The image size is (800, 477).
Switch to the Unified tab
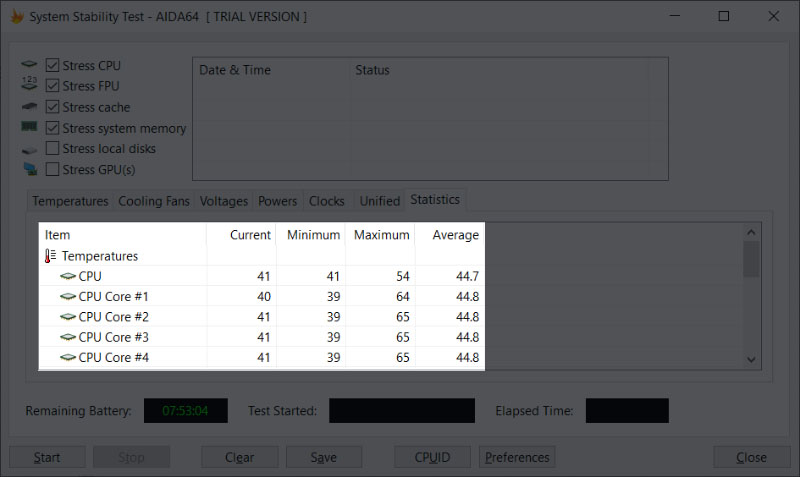tap(380, 201)
